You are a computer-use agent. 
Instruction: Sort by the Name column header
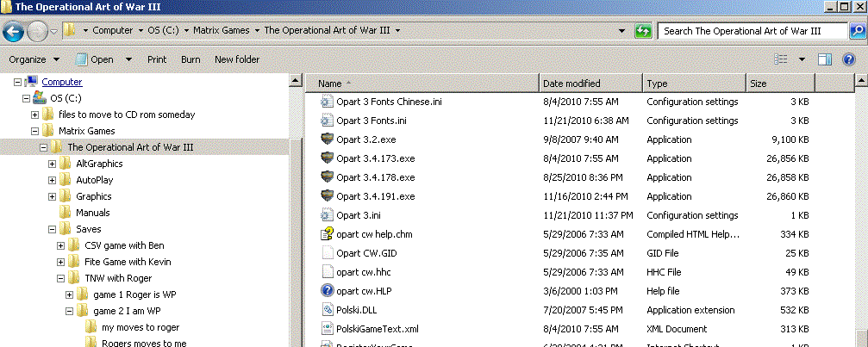point(422,84)
